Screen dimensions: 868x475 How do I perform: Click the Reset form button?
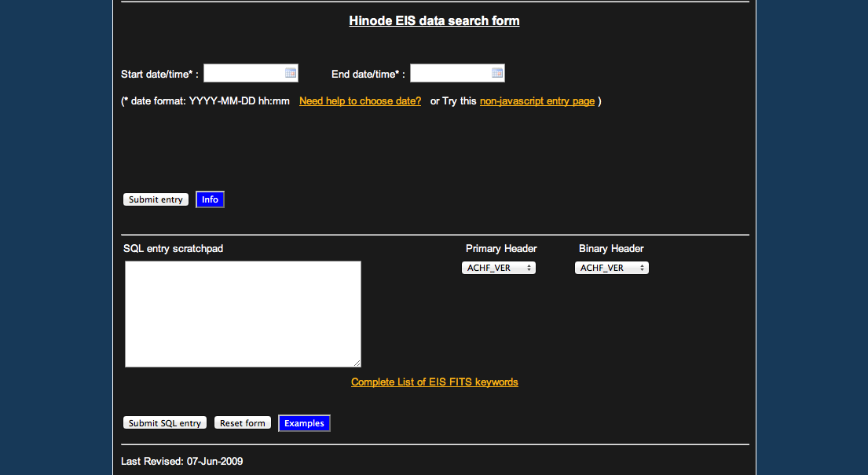click(x=243, y=423)
